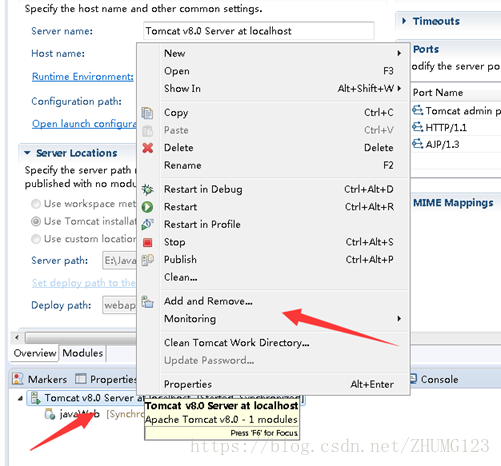Click the red Delete X icon

click(x=148, y=148)
